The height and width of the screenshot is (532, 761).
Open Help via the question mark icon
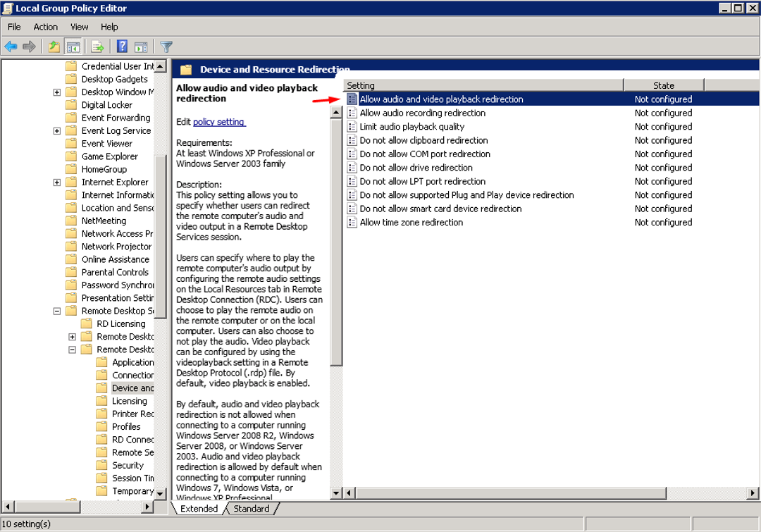pyautogui.click(x=123, y=47)
